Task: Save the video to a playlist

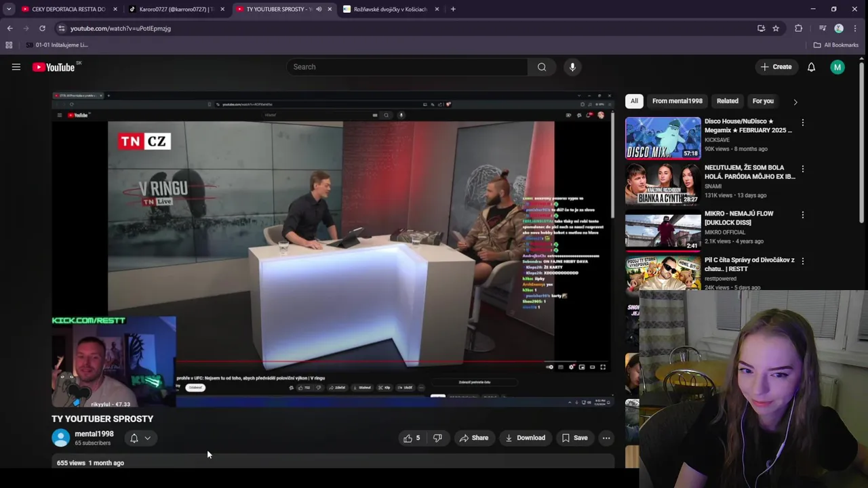Action: coord(574,438)
